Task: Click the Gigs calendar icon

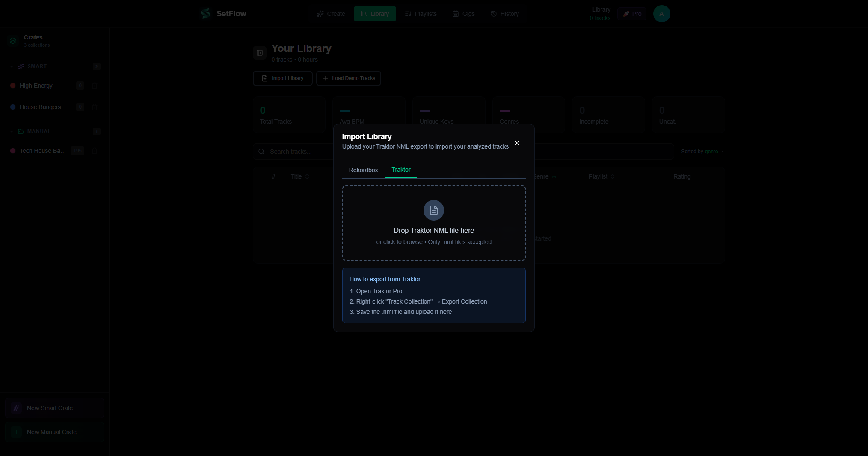Action: (x=455, y=14)
